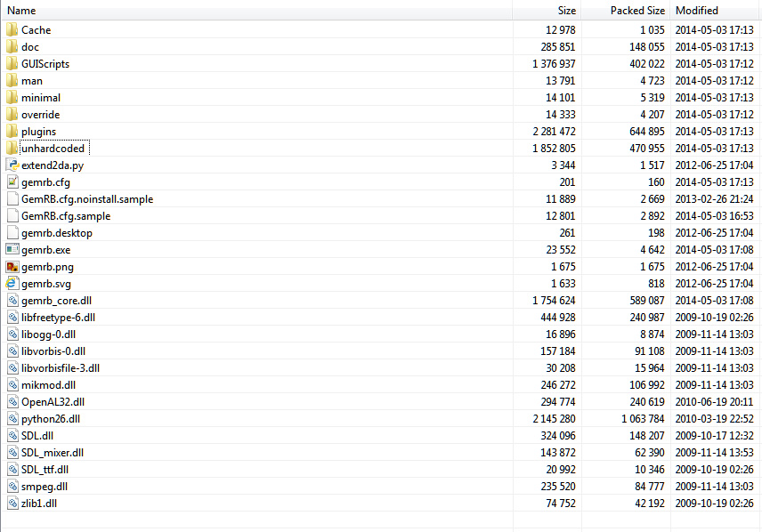Click the override folder name
Image resolution: width=762 pixels, height=532 pixels.
point(40,115)
